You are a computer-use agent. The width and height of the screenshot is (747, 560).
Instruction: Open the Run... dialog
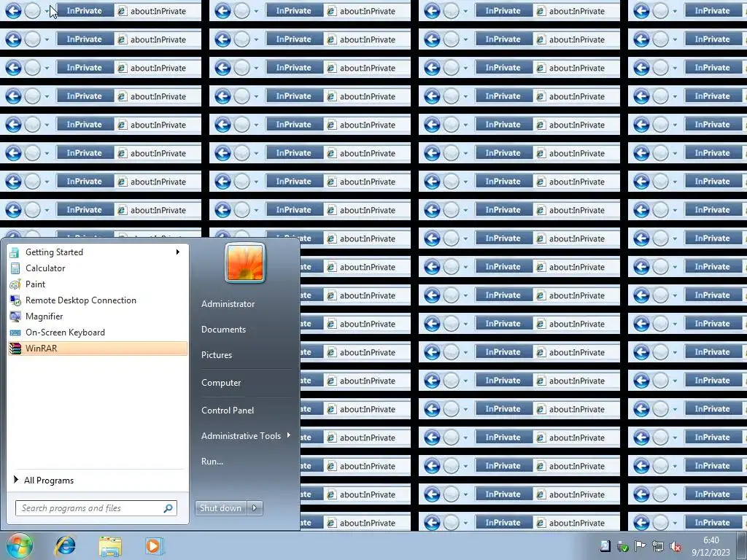[x=212, y=462]
